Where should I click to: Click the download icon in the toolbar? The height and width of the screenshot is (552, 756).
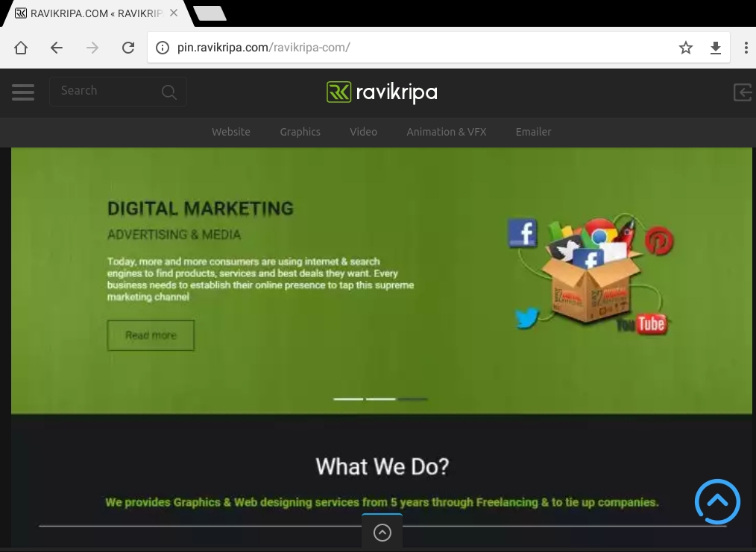[x=716, y=48]
